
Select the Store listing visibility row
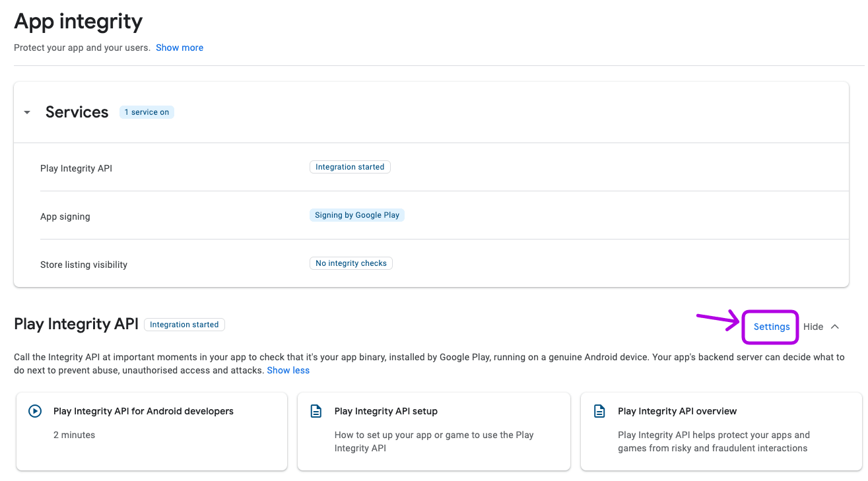click(x=84, y=265)
